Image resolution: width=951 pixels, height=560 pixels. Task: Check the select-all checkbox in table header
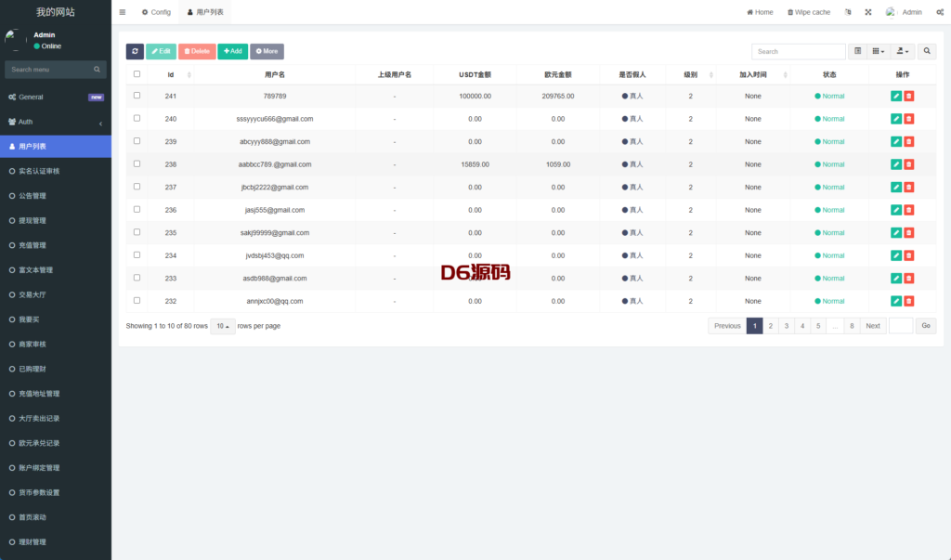(x=137, y=74)
